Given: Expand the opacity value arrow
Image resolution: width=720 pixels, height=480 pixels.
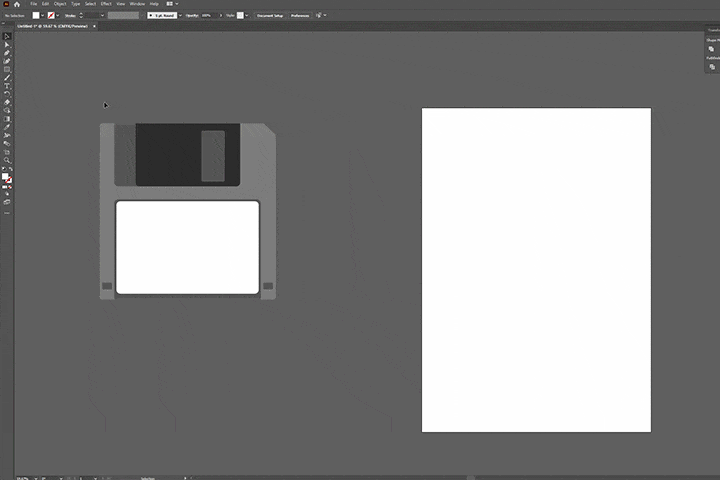Looking at the screenshot, I should pyautogui.click(x=221, y=16).
